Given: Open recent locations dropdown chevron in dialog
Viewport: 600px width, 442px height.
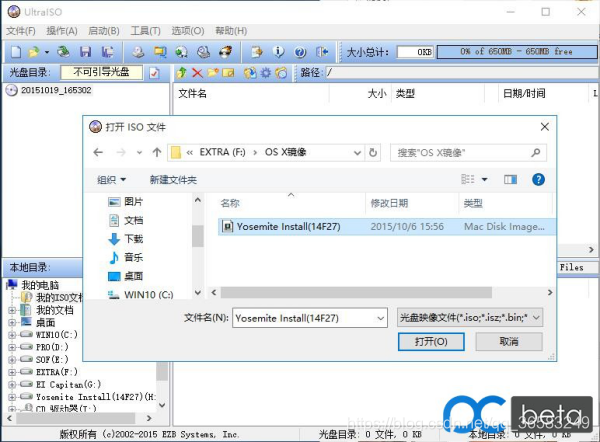Looking at the screenshot, I should point(139,153).
